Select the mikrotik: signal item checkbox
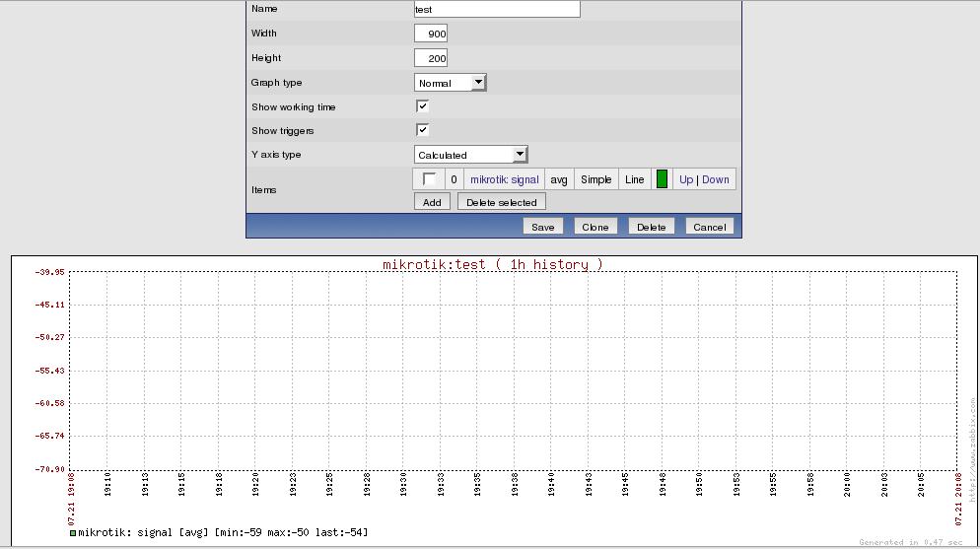This screenshot has height=549, width=980. click(x=429, y=179)
